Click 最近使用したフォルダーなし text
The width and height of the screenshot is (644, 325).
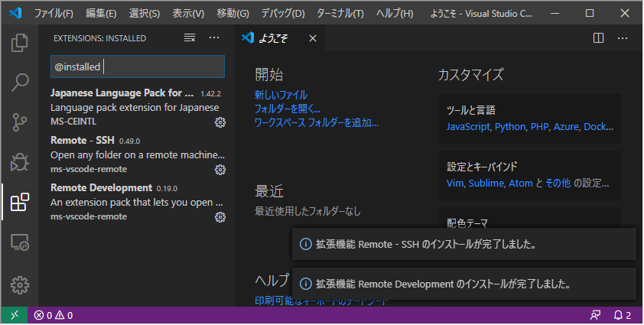click(307, 211)
